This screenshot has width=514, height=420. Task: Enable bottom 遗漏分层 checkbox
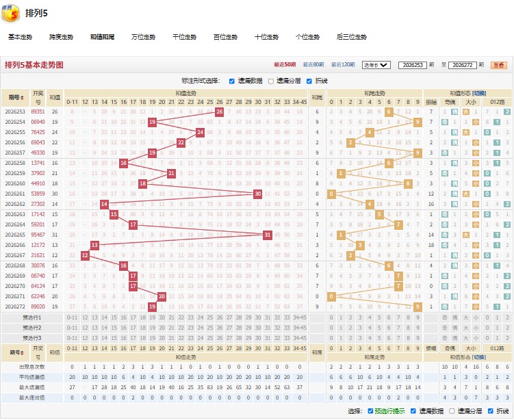452,411
